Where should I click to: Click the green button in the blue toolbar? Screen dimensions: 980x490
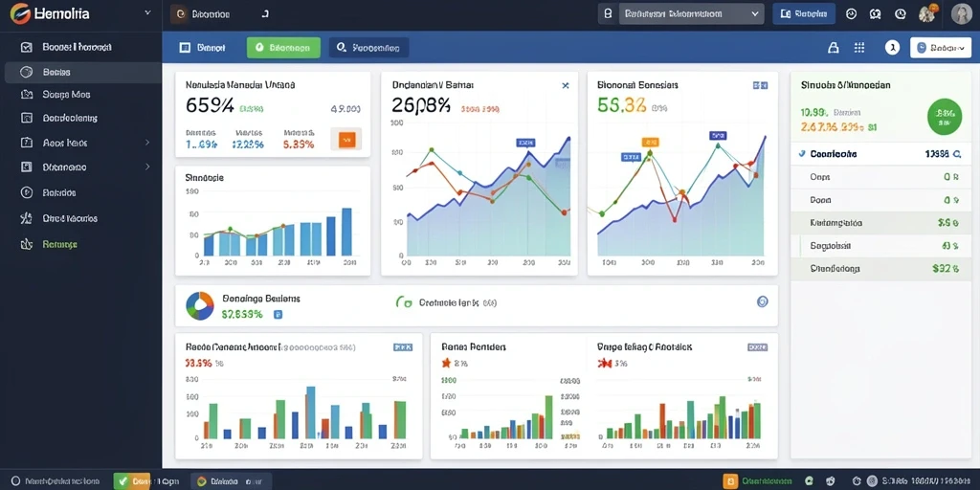pyautogui.click(x=283, y=48)
